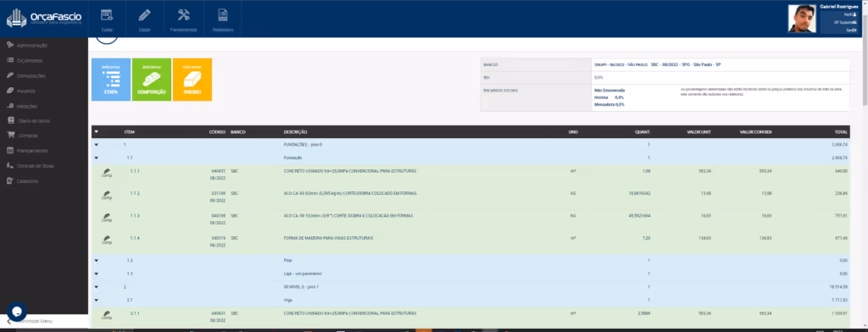Open Administração in the sidebar
Screen dimensions: 868x332
click(32, 46)
